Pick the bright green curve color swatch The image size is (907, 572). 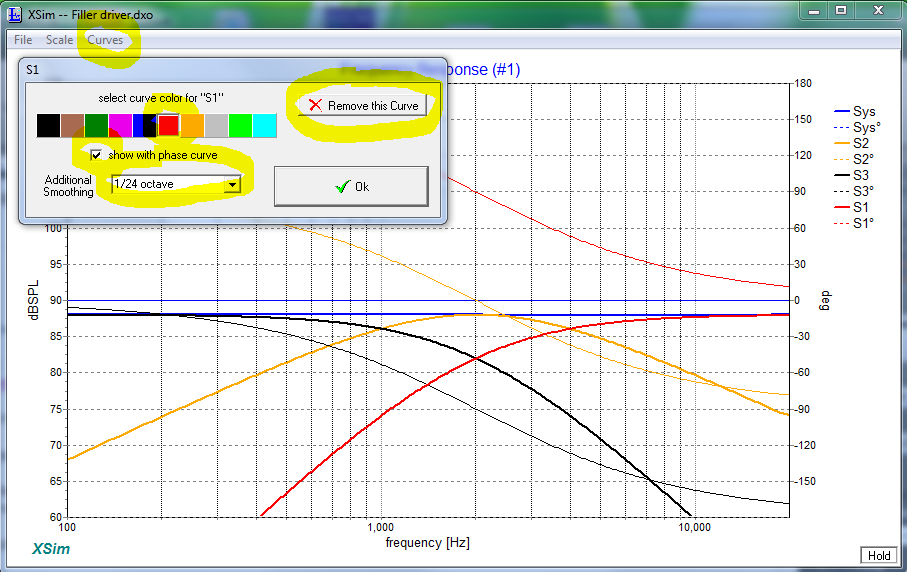point(241,126)
